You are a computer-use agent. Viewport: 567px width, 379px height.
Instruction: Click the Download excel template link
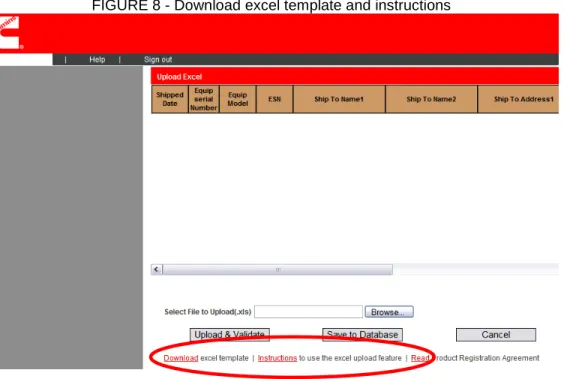(181, 358)
